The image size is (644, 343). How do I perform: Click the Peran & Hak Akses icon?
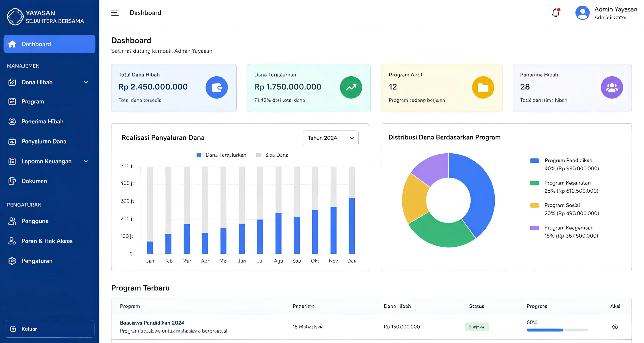point(12,241)
